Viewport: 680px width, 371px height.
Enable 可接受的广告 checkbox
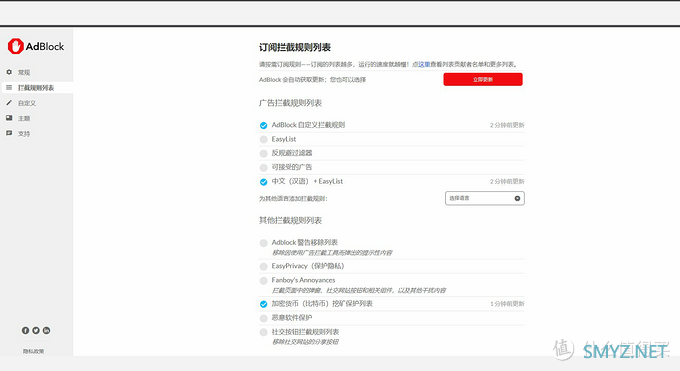tap(263, 167)
